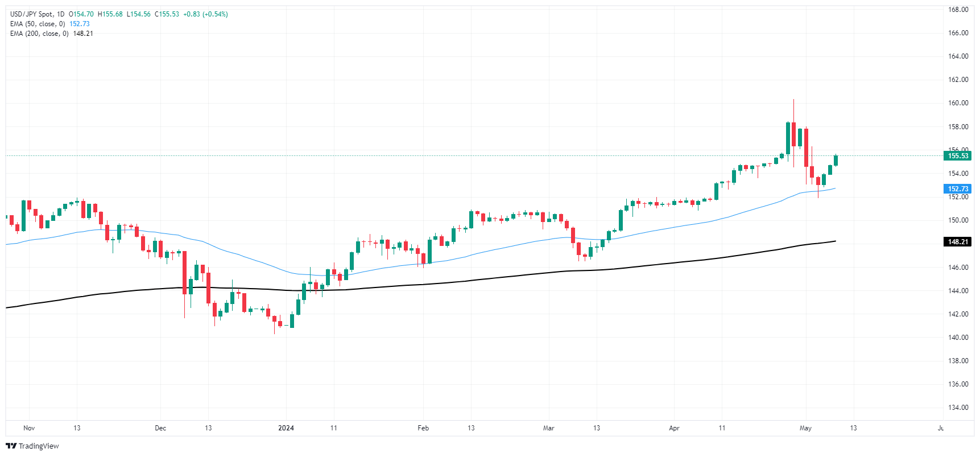This screenshot has height=456, width=980.
Task: Click the May label on the time axis
Action: pyautogui.click(x=805, y=428)
